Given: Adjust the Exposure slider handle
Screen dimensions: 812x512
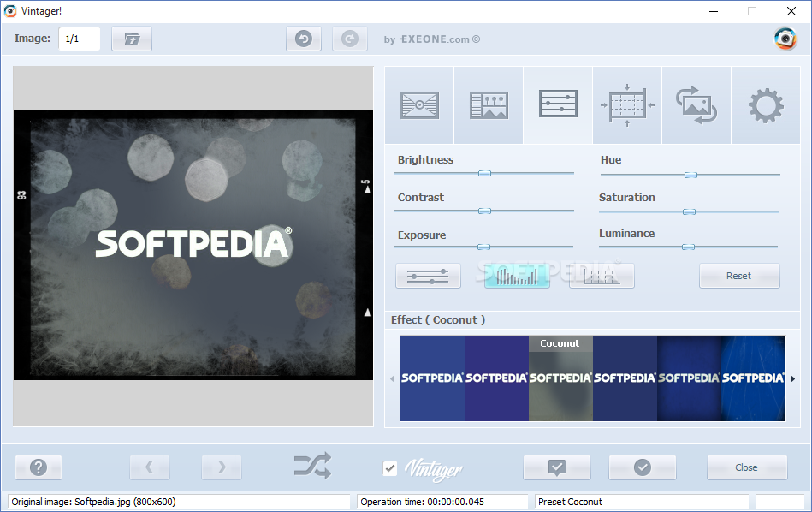Looking at the screenshot, I should (x=483, y=247).
